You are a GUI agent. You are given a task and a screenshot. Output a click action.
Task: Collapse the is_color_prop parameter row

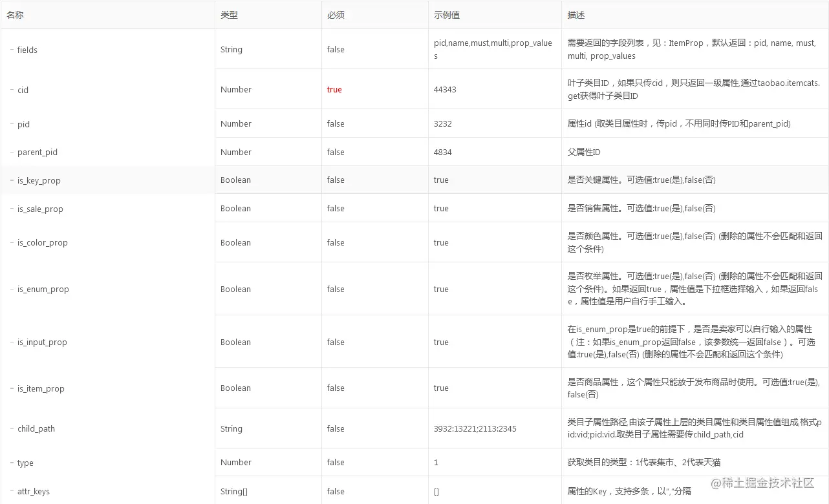(11, 242)
